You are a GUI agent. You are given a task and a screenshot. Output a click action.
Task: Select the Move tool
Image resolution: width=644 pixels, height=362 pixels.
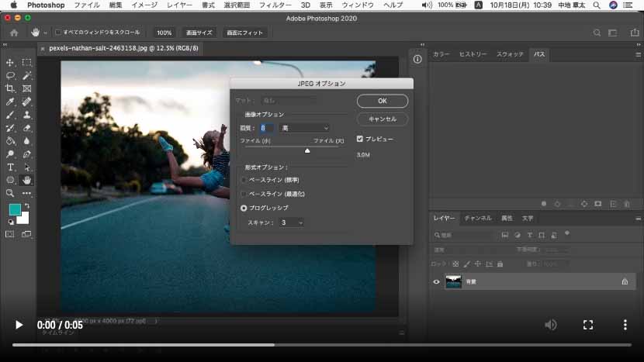click(x=10, y=63)
